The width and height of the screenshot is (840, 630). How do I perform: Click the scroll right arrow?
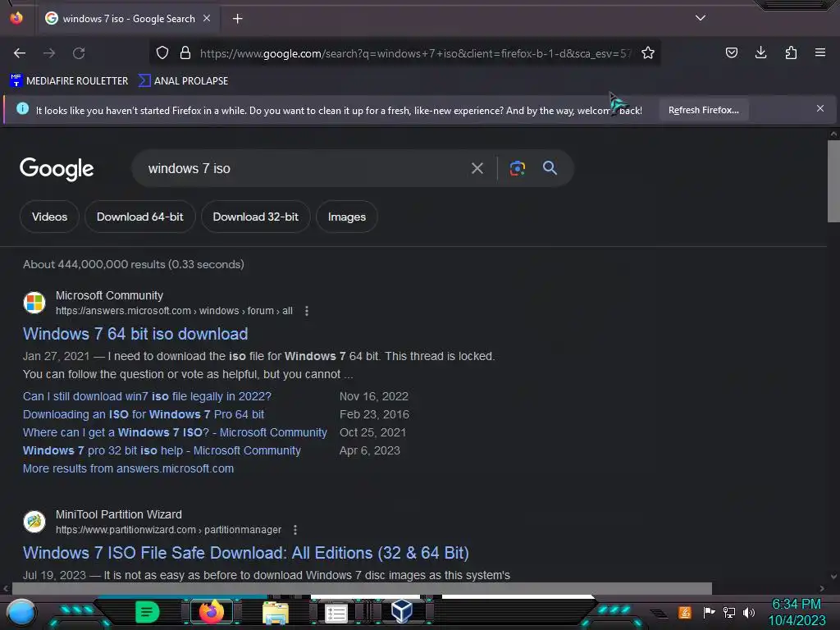point(822,588)
